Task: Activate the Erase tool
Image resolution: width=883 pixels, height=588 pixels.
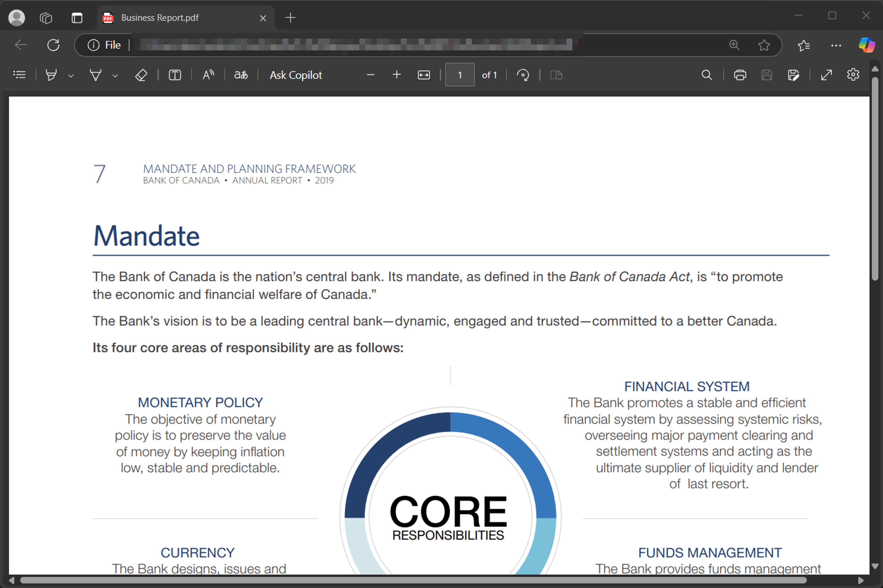Action: [x=141, y=75]
